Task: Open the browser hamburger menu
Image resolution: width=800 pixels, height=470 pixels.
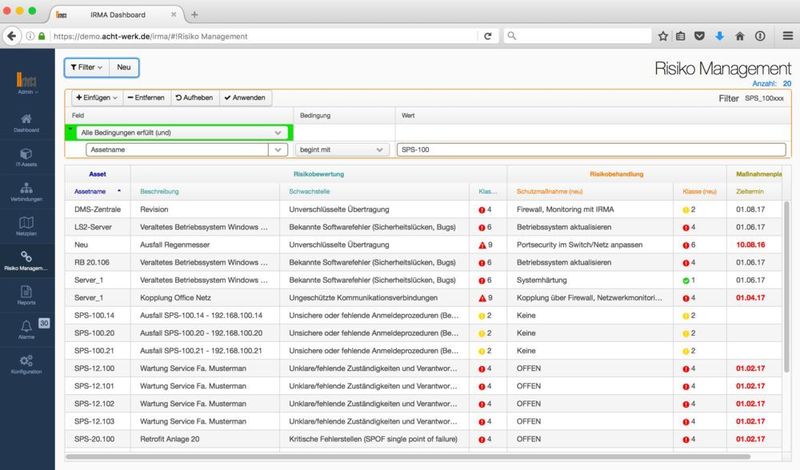Action: click(x=788, y=36)
